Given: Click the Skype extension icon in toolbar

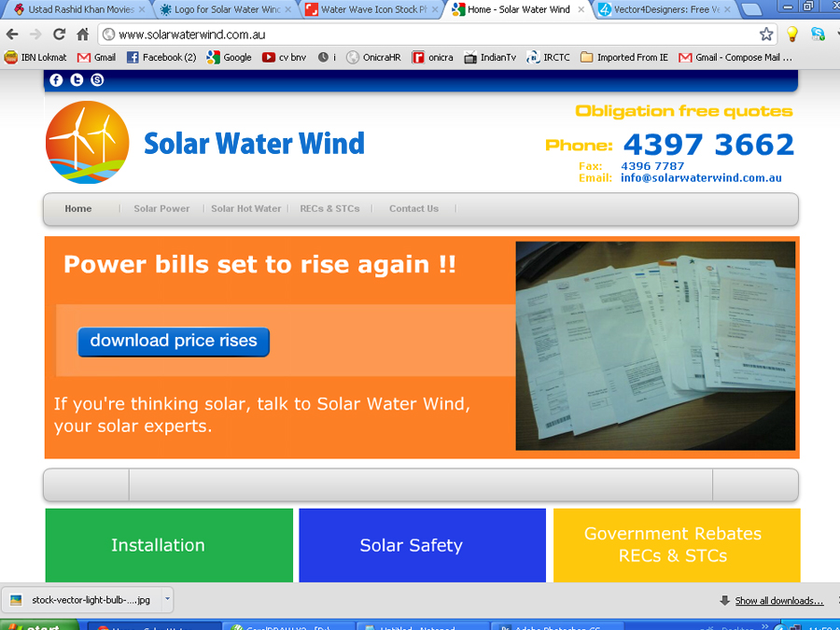Looking at the screenshot, I should point(818,35).
